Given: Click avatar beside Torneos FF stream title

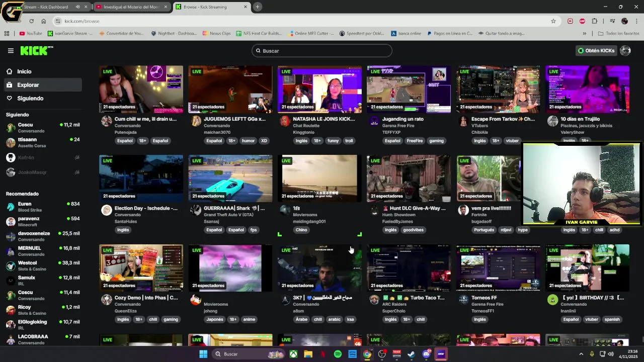Looking at the screenshot, I should (463, 300).
